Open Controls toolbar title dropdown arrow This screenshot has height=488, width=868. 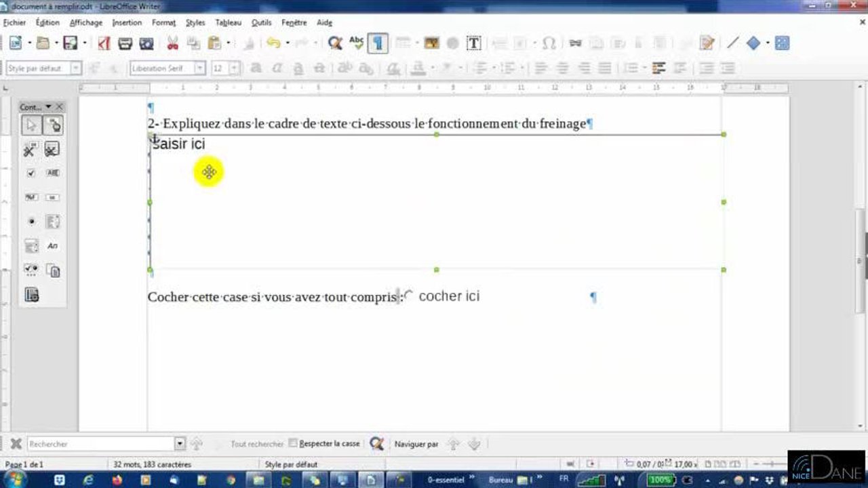click(x=48, y=107)
